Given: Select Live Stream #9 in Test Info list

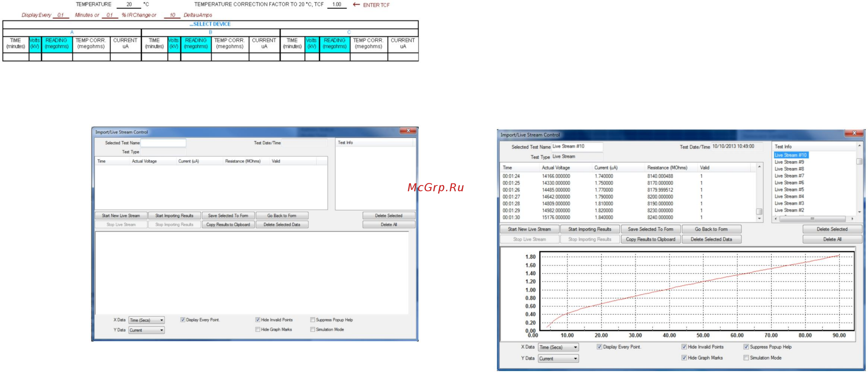Looking at the screenshot, I should tap(789, 162).
